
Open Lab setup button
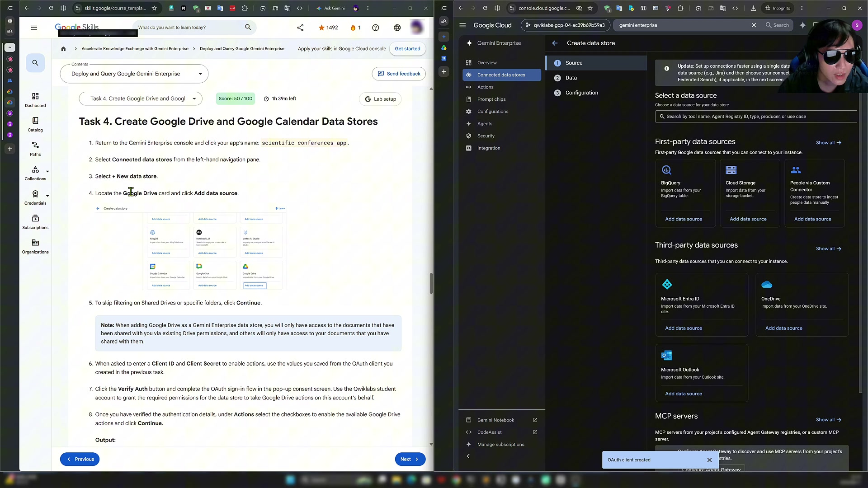pos(380,99)
